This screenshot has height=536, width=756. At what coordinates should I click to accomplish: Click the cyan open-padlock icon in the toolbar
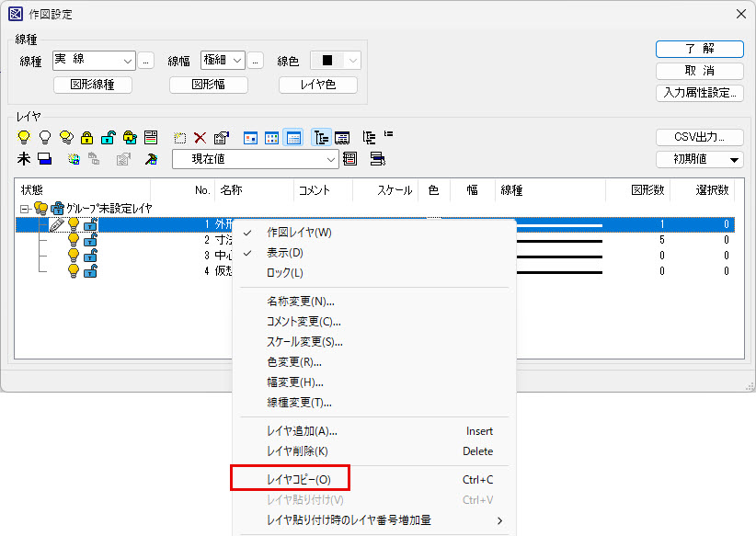tap(108, 137)
